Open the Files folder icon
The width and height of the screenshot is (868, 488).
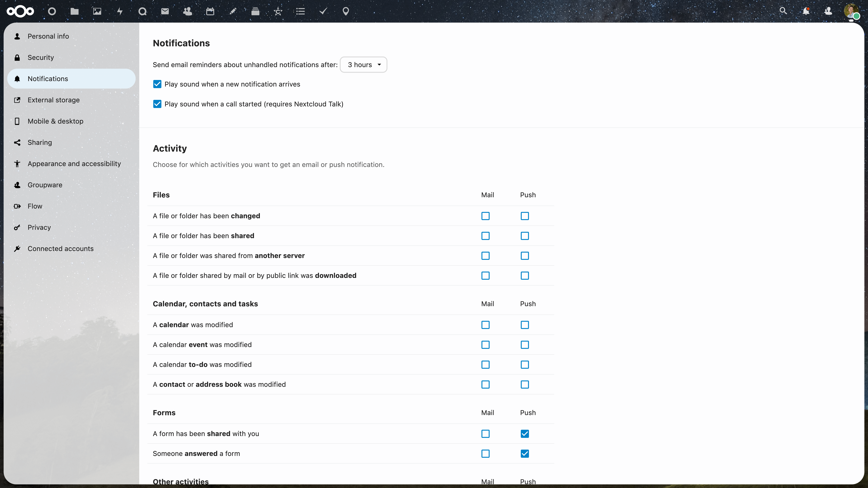[74, 11]
